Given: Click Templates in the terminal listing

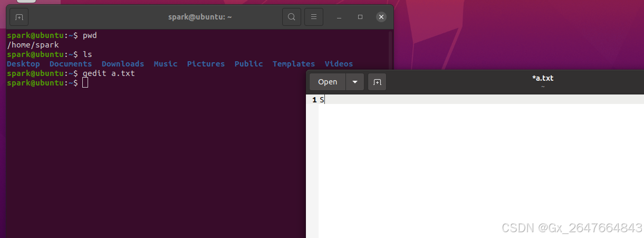Looking at the screenshot, I should click(294, 64).
